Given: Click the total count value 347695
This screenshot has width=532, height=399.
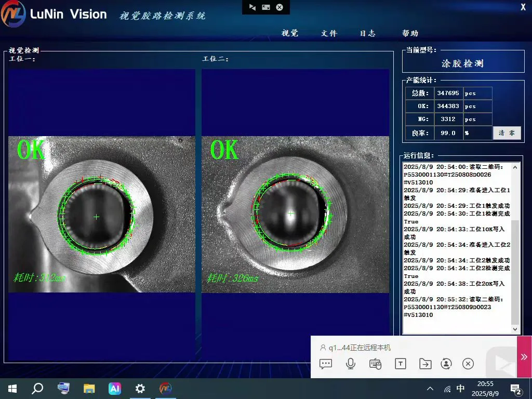Looking at the screenshot, I should click(x=448, y=93).
